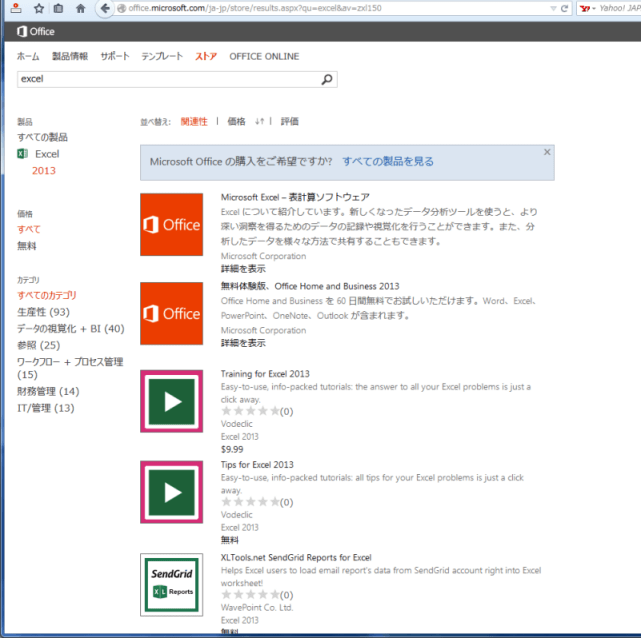This screenshot has height=638, width=641.
Task: Click the magnifier search icon in store search
Action: tap(327, 79)
